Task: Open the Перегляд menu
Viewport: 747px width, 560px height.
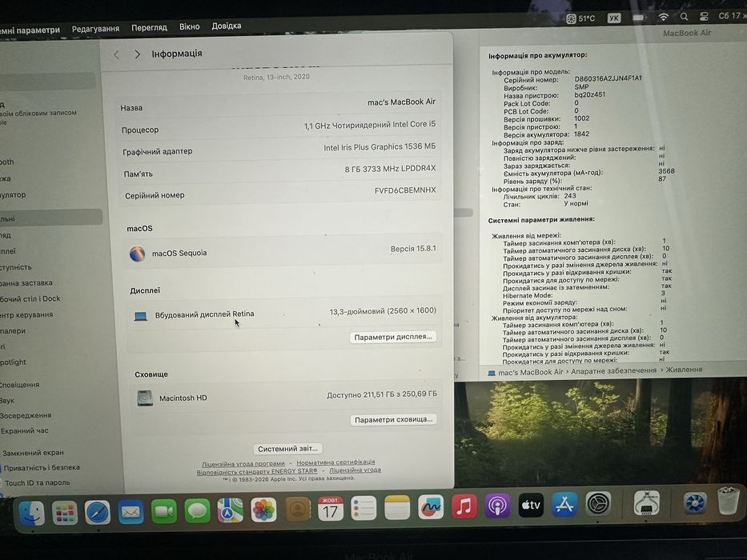Action: [x=149, y=27]
